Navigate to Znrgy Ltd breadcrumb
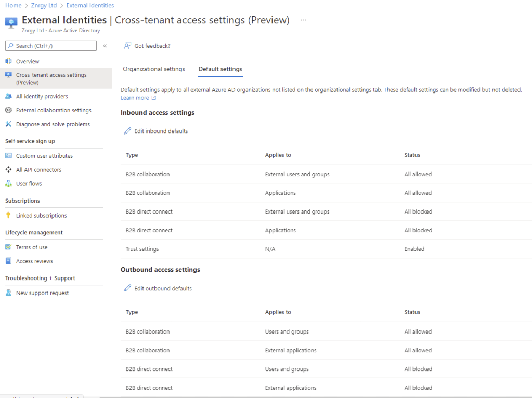 (x=44, y=5)
